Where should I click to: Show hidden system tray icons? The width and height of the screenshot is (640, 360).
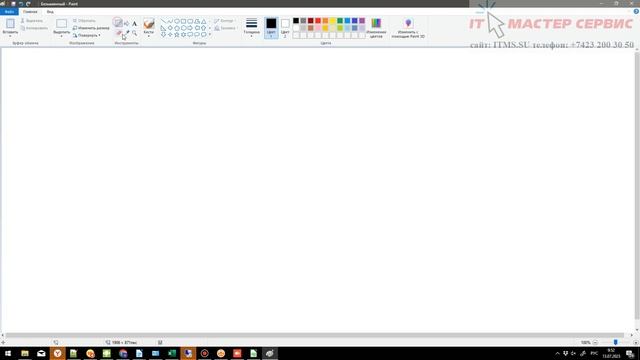557,353
